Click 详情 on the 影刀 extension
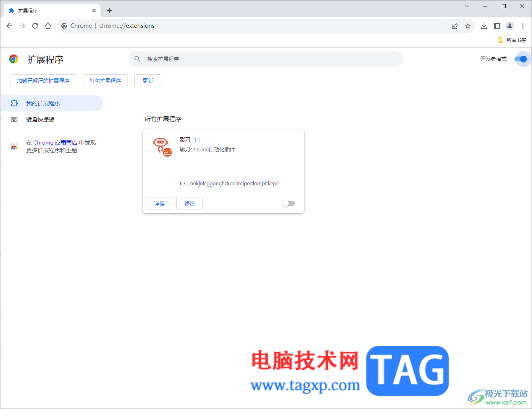This screenshot has height=409, width=532. (159, 203)
